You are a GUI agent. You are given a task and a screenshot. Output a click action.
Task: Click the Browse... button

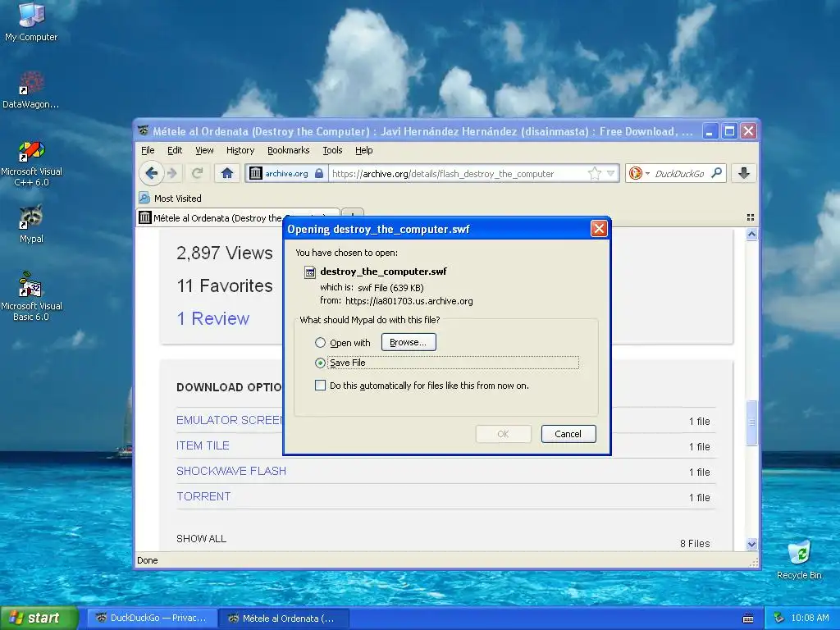coord(409,342)
